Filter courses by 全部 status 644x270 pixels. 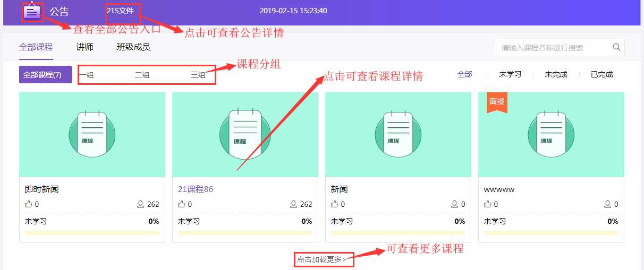tap(465, 74)
